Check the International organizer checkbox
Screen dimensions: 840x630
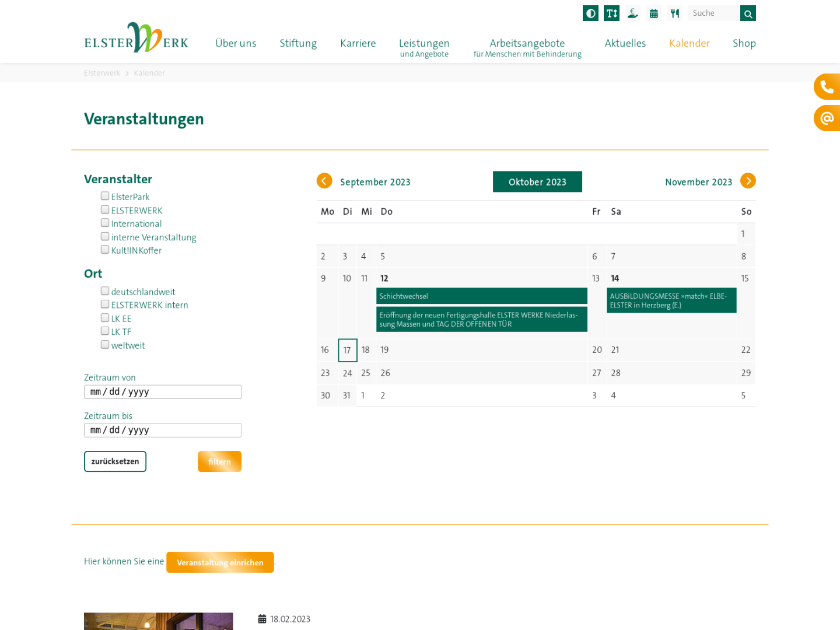coord(105,223)
